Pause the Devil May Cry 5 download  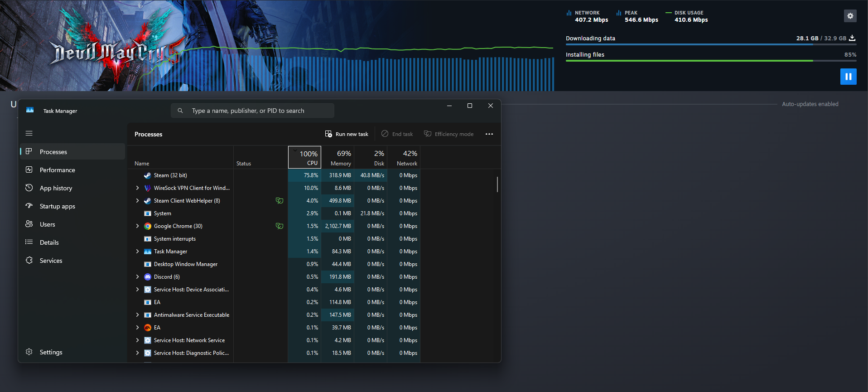(848, 77)
